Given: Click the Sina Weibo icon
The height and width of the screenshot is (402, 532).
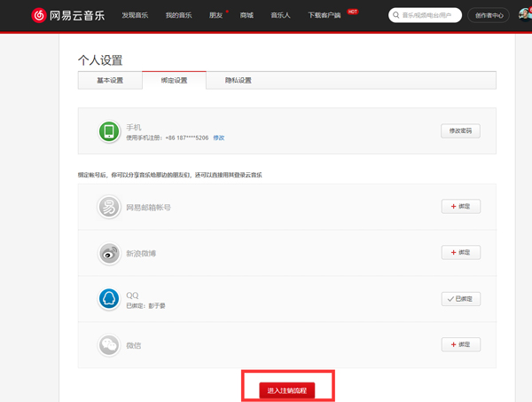Looking at the screenshot, I should [109, 253].
